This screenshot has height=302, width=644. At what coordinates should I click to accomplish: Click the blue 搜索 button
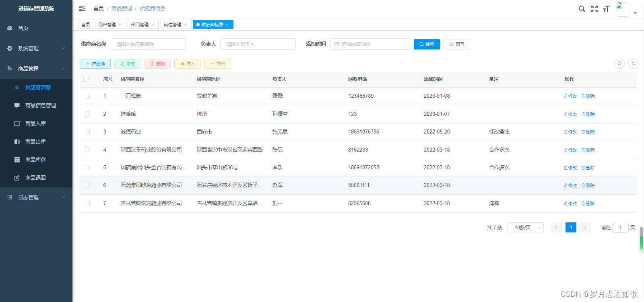pyautogui.click(x=427, y=44)
